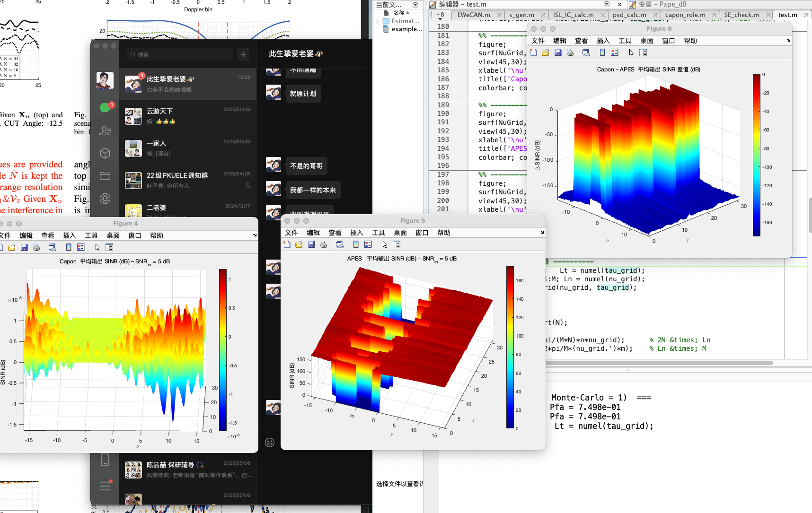Screen dimensions: 812x513
Task: Select example... file in current folder
Action: tap(403, 29)
